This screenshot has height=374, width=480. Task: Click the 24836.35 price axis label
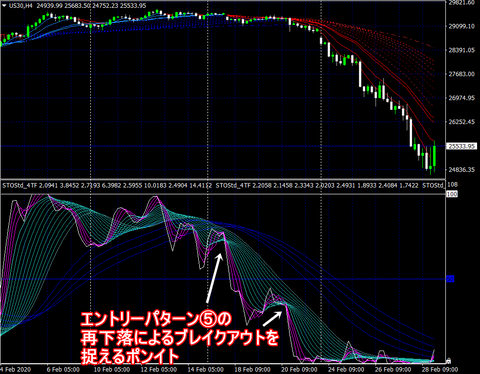click(462, 170)
